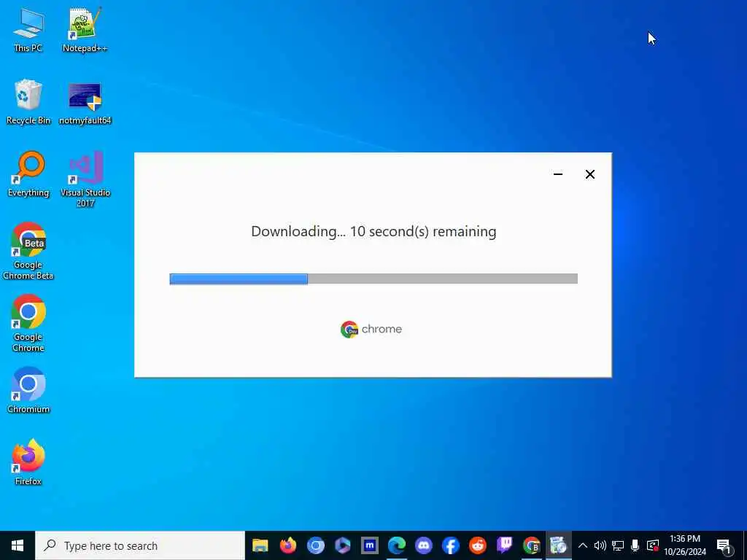Open Twitch from the taskbar

(505, 545)
